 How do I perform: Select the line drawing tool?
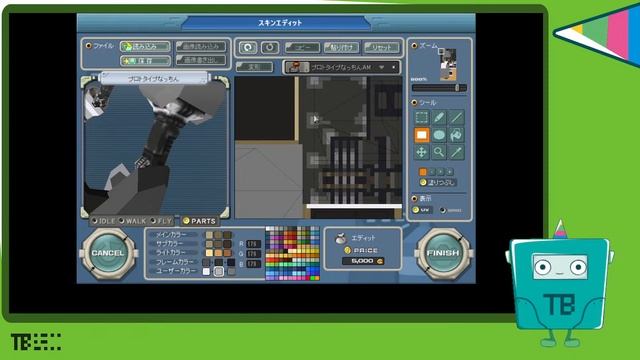click(456, 118)
